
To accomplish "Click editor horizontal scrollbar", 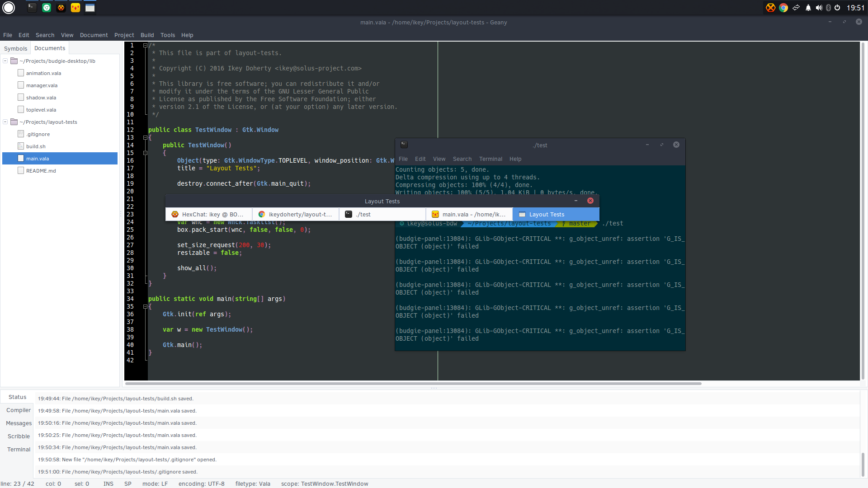I will pyautogui.click(x=413, y=384).
